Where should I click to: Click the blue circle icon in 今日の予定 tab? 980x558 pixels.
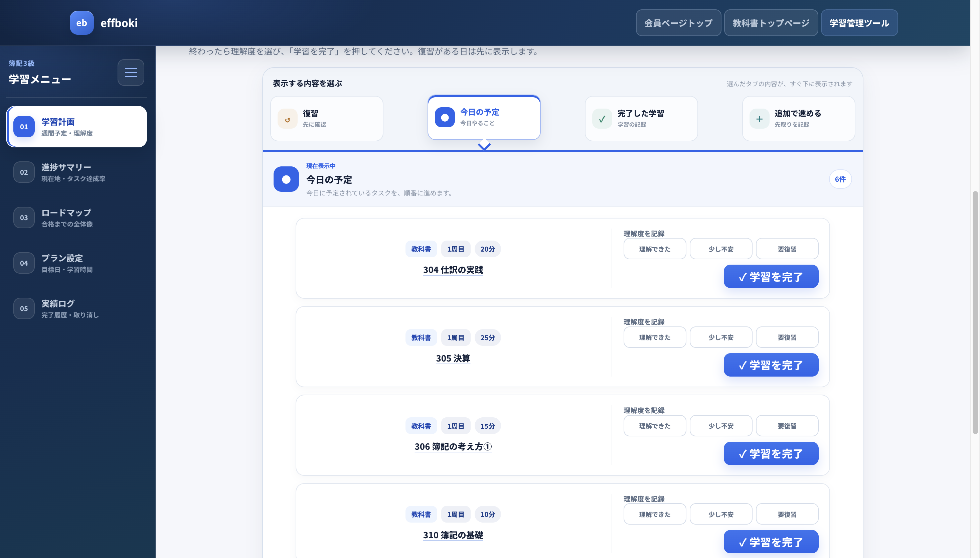click(x=445, y=117)
